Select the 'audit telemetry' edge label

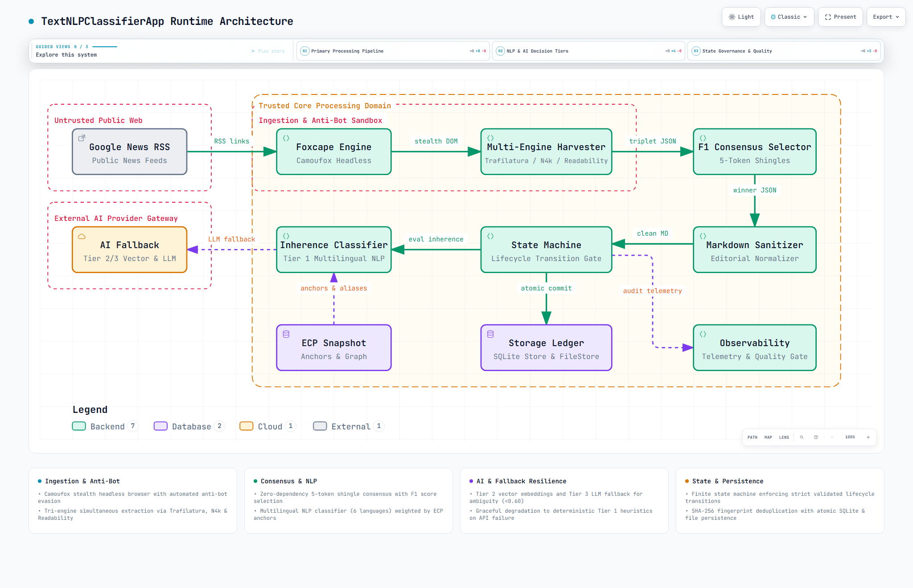pos(652,291)
